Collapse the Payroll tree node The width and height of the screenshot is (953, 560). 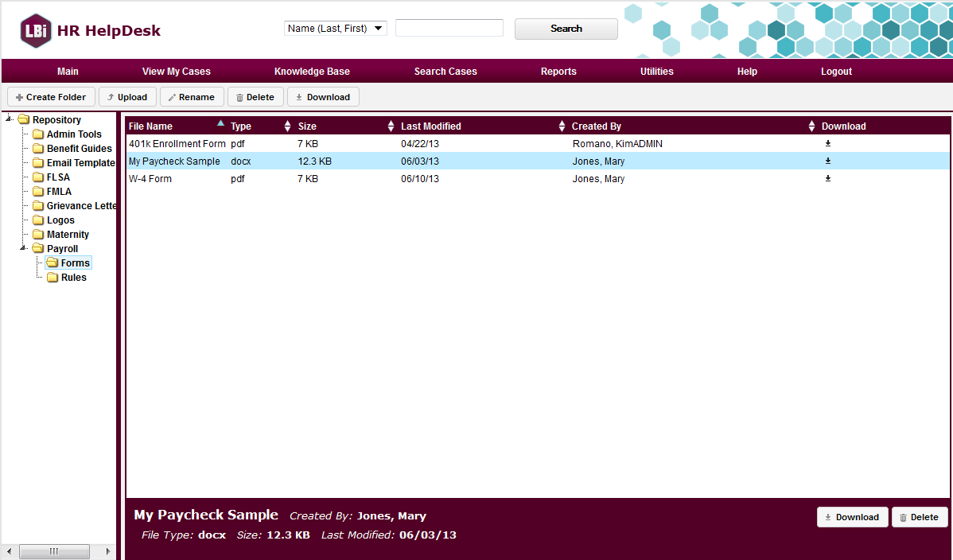click(x=23, y=247)
